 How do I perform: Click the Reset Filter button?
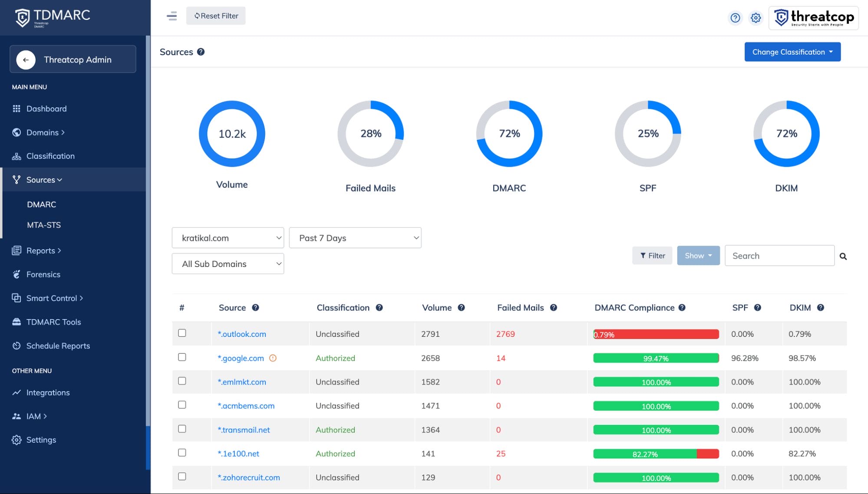pyautogui.click(x=216, y=16)
